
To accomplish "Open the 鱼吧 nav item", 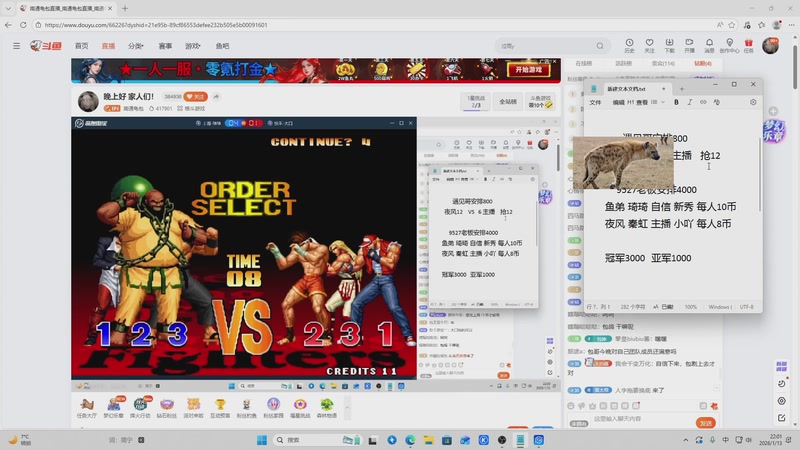I will [222, 46].
